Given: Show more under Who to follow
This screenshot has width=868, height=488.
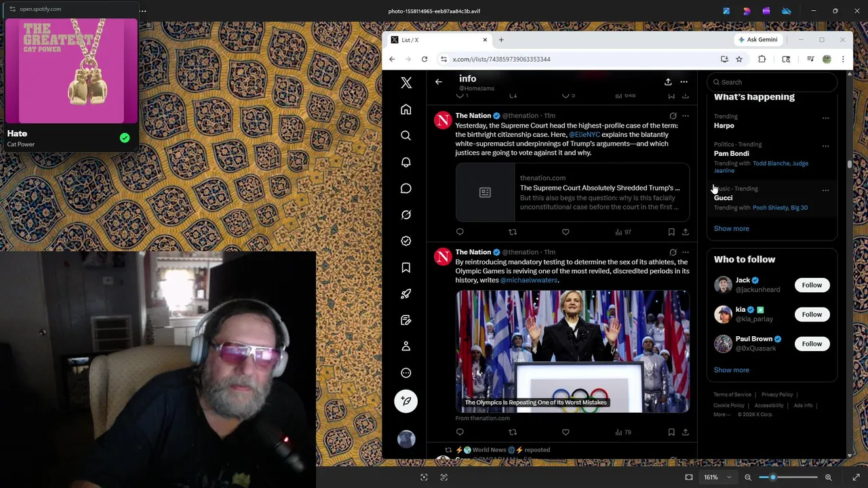Looking at the screenshot, I should click(x=731, y=370).
